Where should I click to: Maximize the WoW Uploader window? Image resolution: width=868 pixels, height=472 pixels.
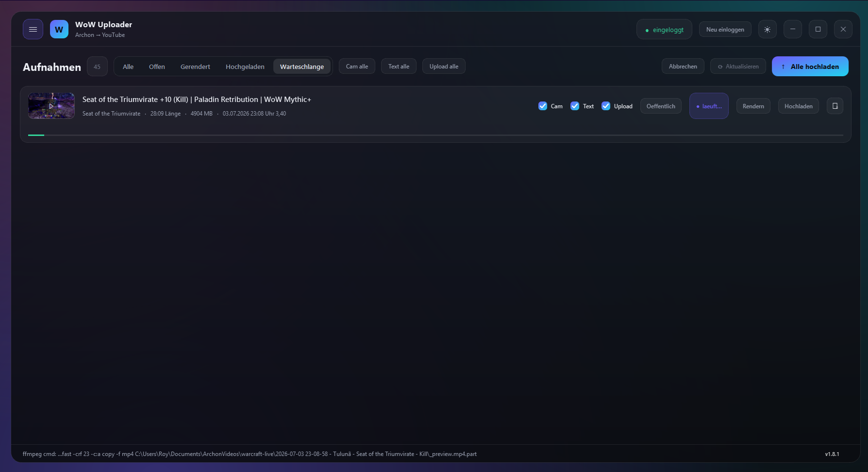pos(818,29)
